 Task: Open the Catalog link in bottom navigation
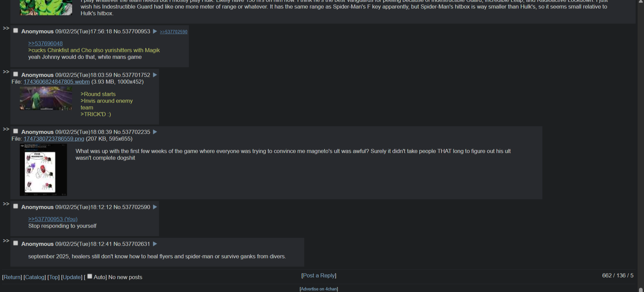35,277
